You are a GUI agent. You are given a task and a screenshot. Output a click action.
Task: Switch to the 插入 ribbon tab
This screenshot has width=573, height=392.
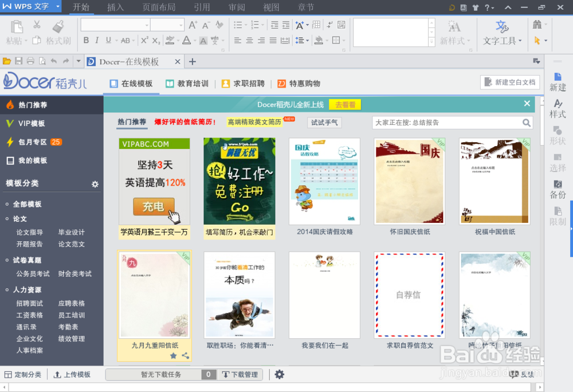pyautogui.click(x=116, y=7)
